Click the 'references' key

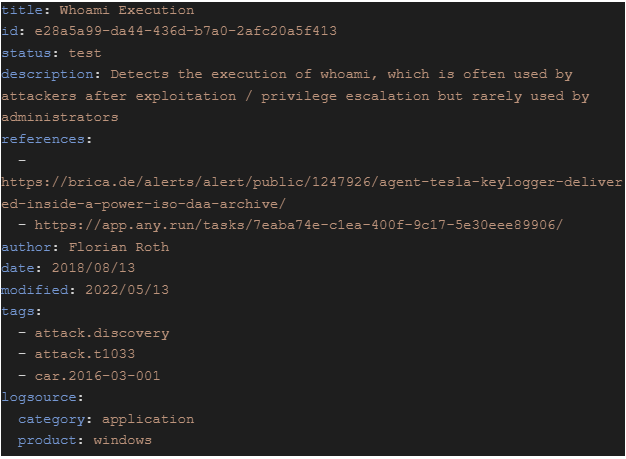pos(43,139)
